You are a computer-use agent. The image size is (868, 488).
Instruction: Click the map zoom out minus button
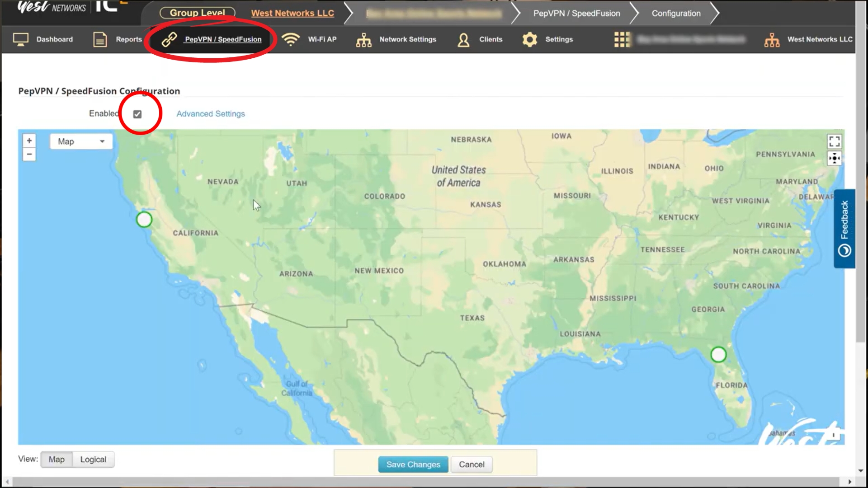click(29, 155)
